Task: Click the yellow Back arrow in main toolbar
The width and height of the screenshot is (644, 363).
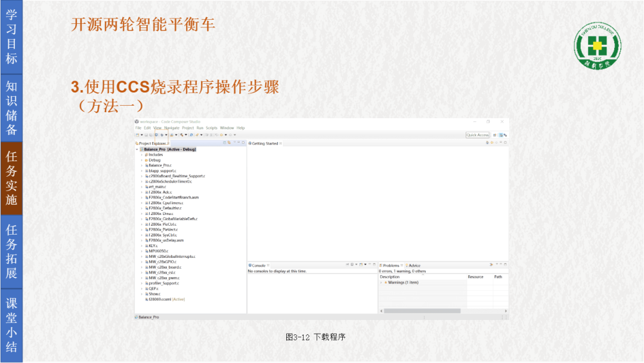Action: (x=221, y=135)
